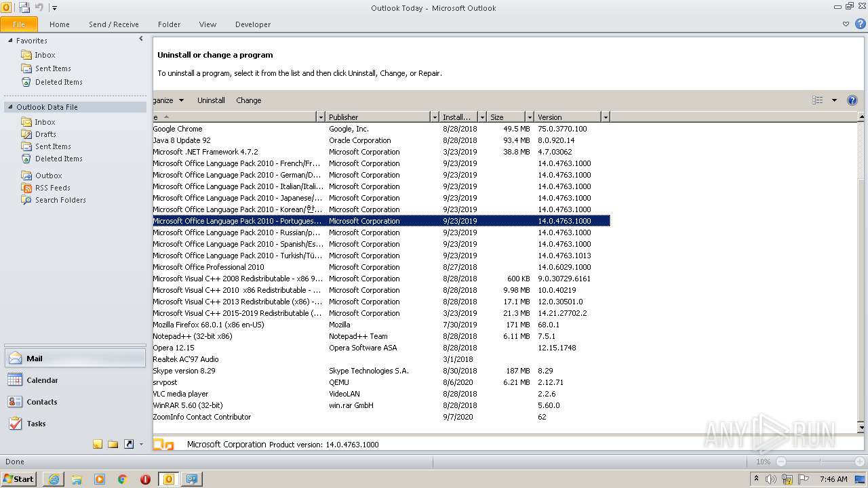Launch Chrome from the taskbar
This screenshot has height=488, width=868.
pyautogui.click(x=123, y=479)
